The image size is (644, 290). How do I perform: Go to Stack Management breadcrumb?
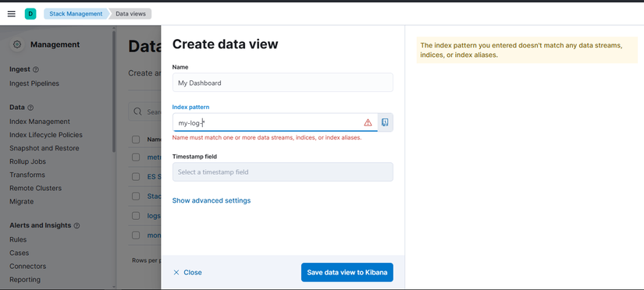tap(76, 14)
